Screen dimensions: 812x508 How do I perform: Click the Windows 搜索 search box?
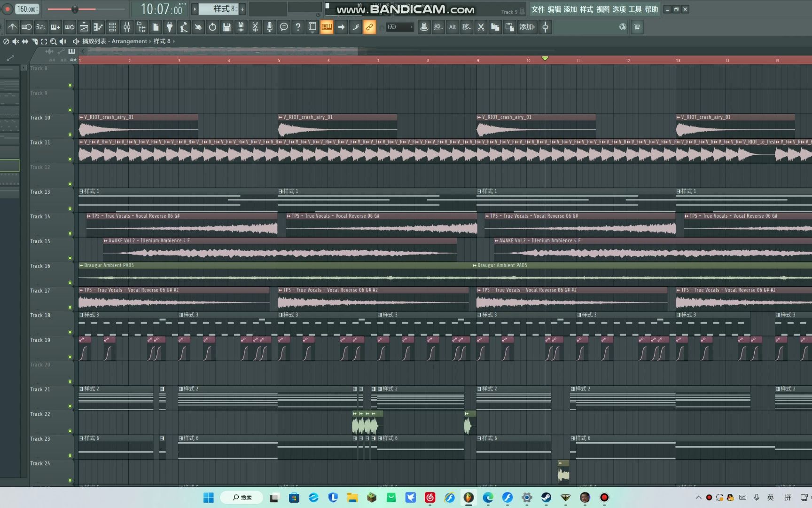(242, 497)
